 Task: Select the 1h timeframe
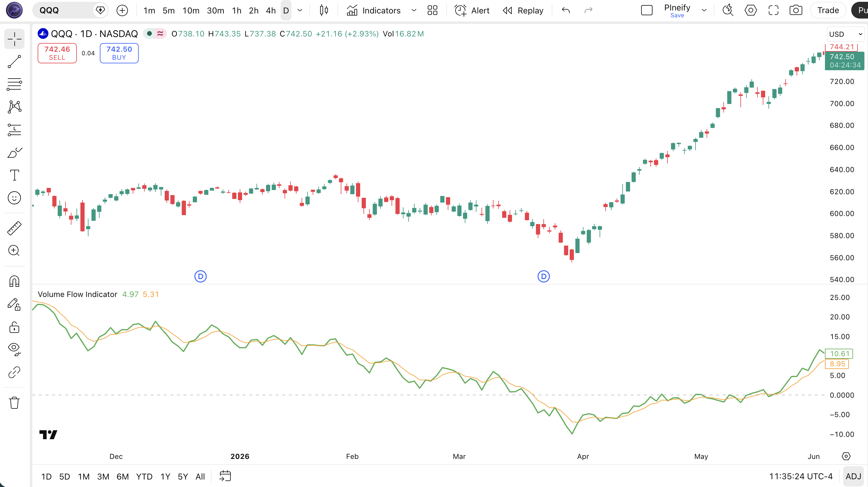tap(237, 10)
